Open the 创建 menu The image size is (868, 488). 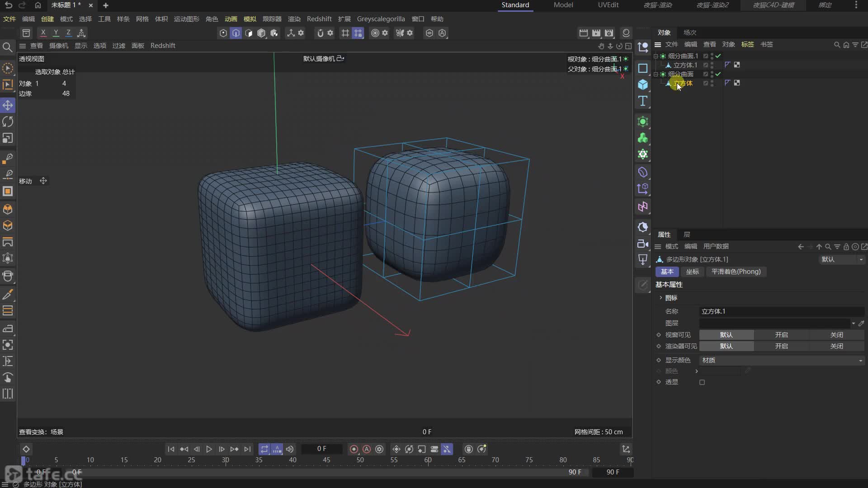(x=47, y=19)
